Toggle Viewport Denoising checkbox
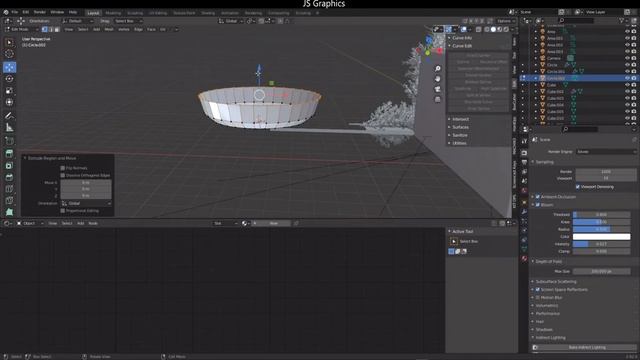Screen dimensions: 640x360 coord(578,187)
